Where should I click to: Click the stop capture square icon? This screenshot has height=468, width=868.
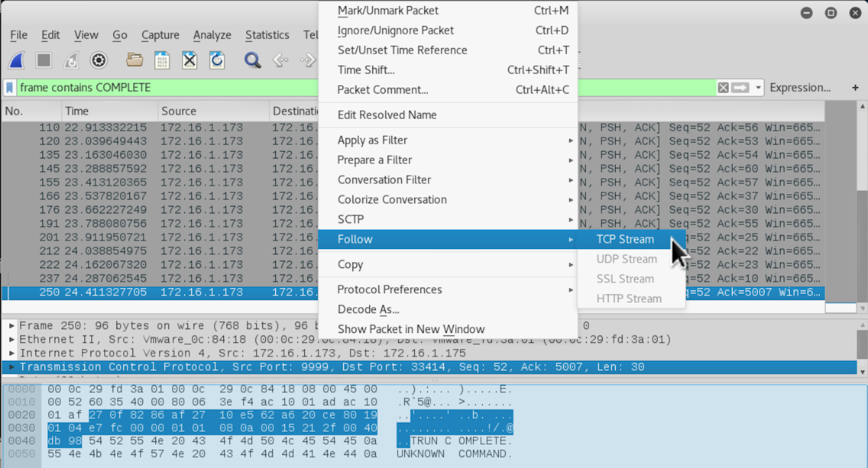(x=44, y=60)
